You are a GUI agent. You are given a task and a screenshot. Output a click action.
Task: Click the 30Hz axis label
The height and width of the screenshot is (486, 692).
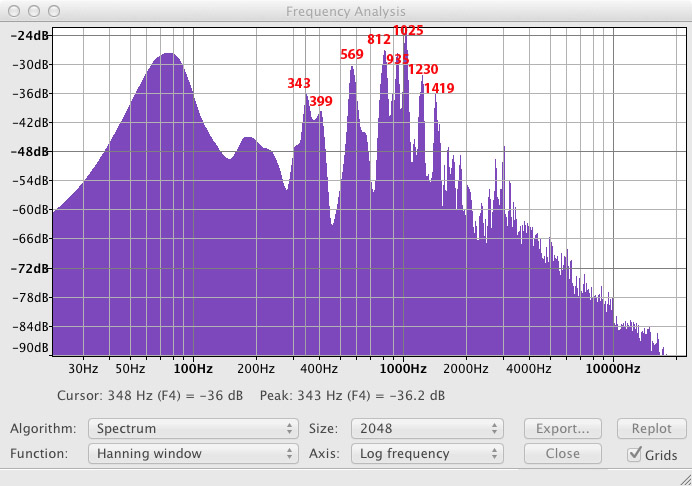[83, 369]
